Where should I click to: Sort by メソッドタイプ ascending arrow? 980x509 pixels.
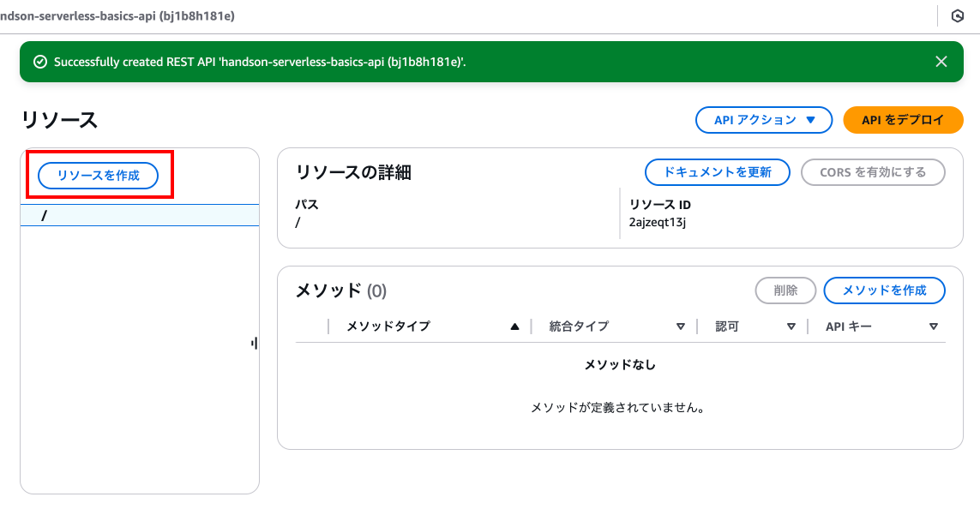tap(514, 326)
